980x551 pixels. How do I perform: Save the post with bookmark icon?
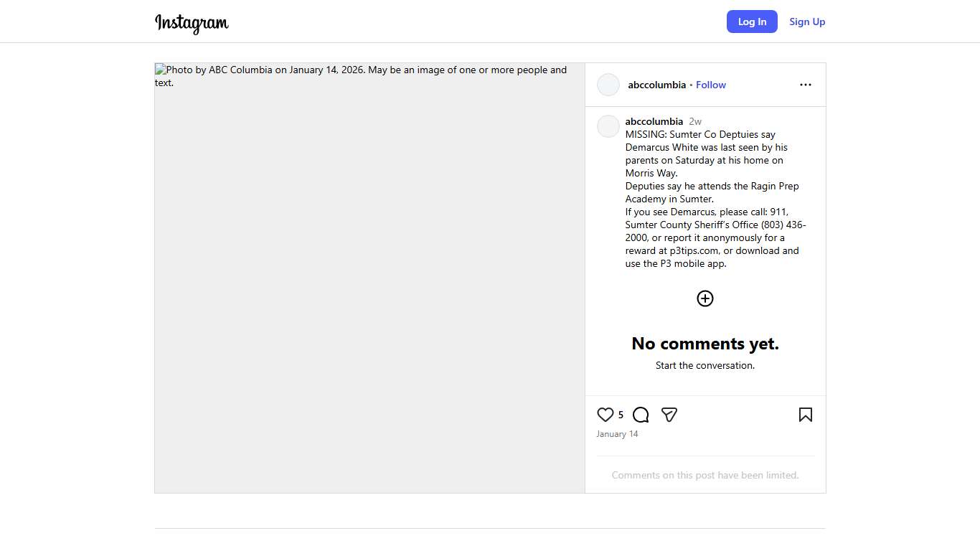(x=805, y=415)
